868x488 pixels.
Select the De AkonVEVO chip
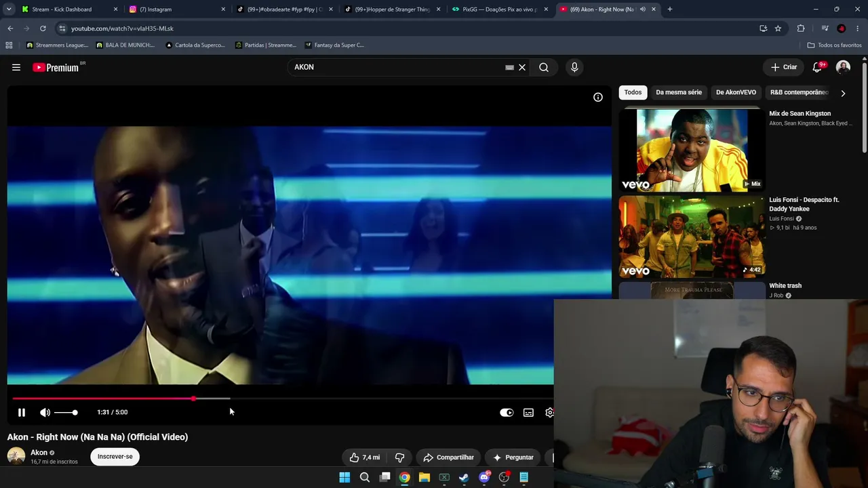[x=736, y=92]
